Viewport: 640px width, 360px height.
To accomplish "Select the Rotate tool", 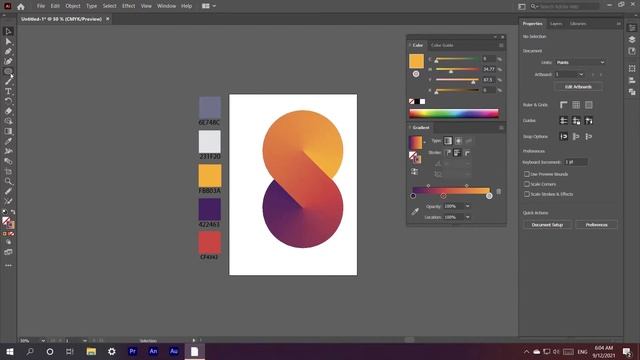I will (8, 101).
